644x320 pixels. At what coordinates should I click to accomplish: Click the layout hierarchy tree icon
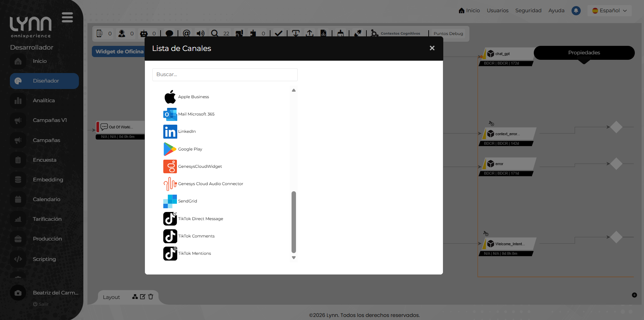coord(135,297)
